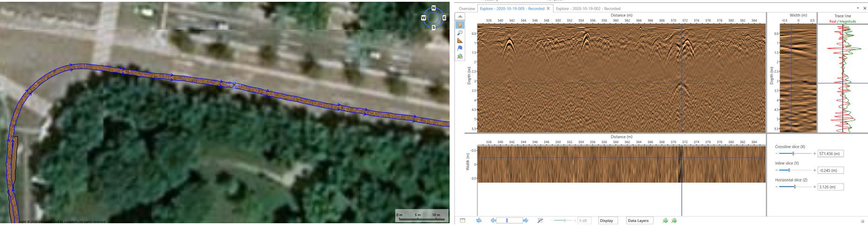This screenshot has width=868, height=225.
Task: Select the Pan hand tool
Action: pyautogui.click(x=460, y=25)
